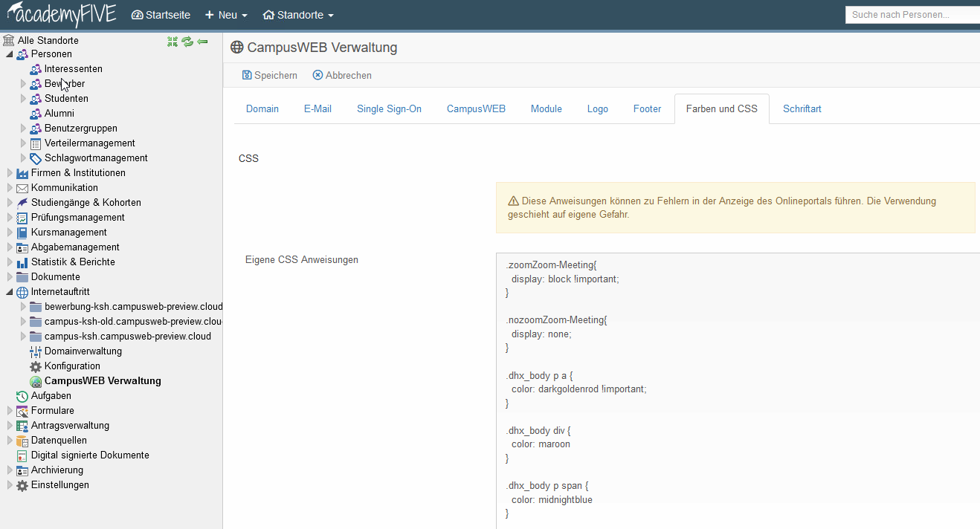Screen dimensions: 980x529
Task: Click the green refresh tree icon
Action: (187, 42)
